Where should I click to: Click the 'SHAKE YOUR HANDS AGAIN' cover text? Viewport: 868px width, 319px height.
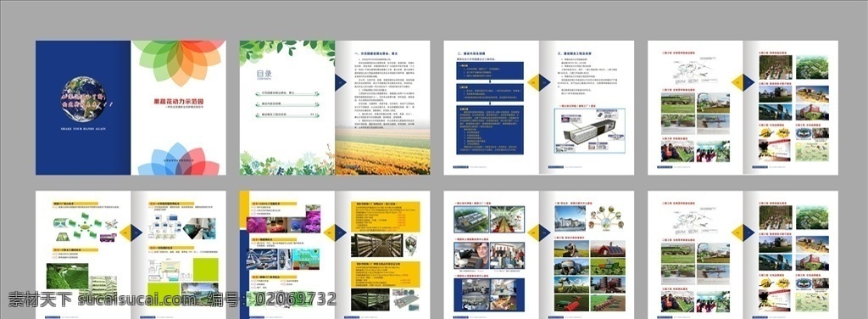tap(83, 128)
